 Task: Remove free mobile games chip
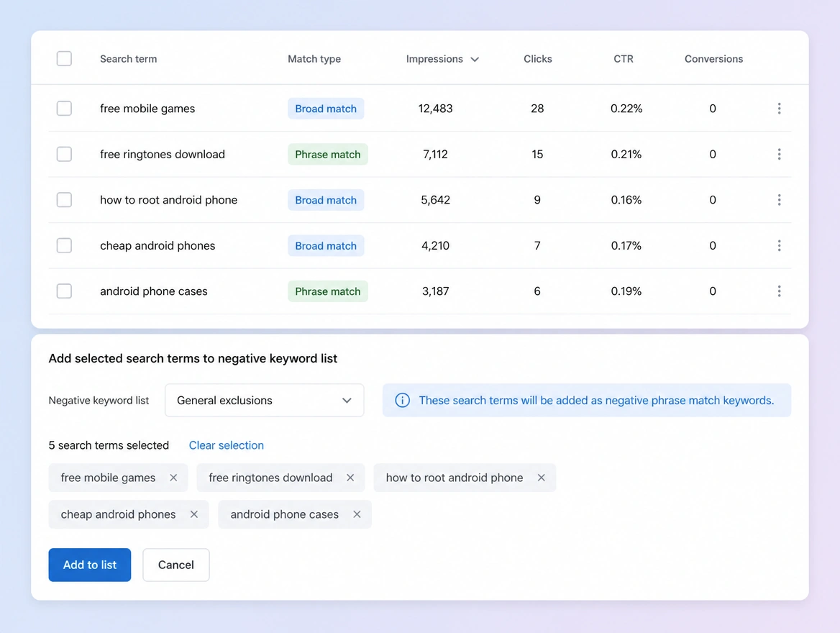click(173, 478)
